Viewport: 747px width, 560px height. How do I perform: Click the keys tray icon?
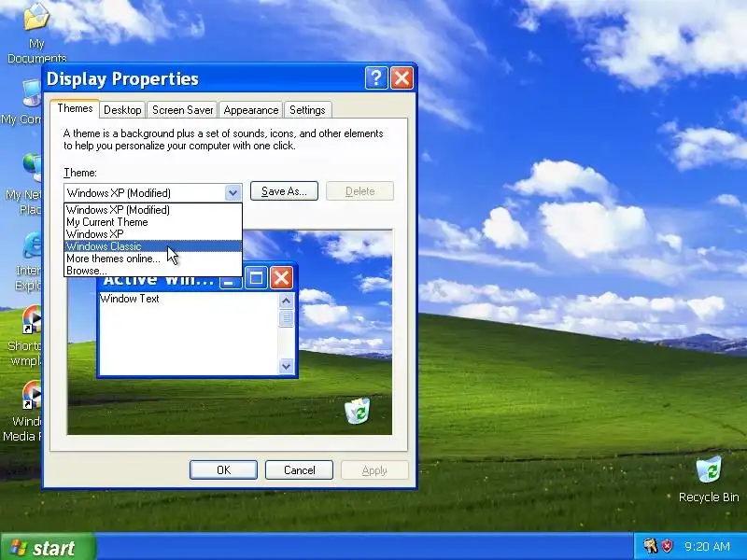[650, 546]
